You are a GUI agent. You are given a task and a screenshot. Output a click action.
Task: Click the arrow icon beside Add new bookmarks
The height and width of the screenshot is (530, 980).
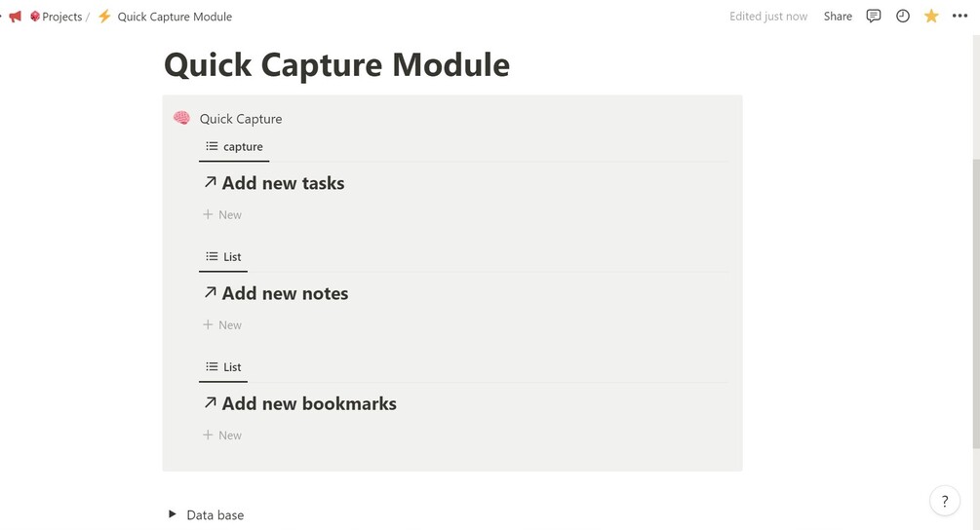(x=210, y=402)
